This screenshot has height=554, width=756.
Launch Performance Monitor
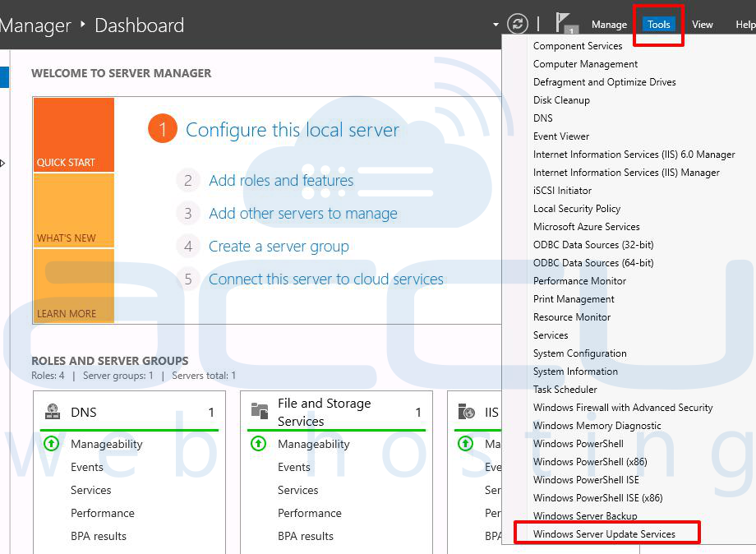coord(579,281)
